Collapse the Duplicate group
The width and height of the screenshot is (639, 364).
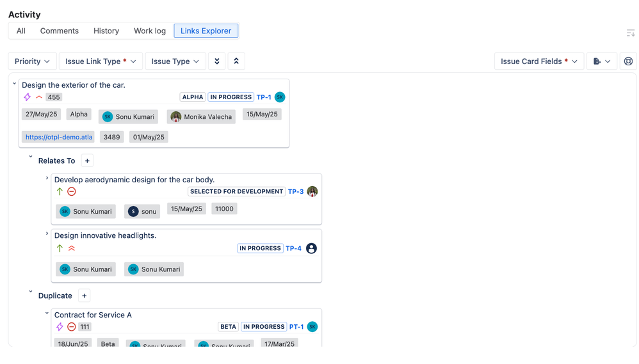tap(31, 292)
